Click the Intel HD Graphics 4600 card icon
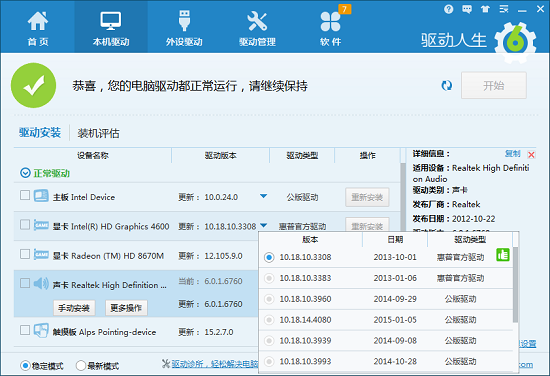The height and width of the screenshot is (376, 550). click(41, 225)
